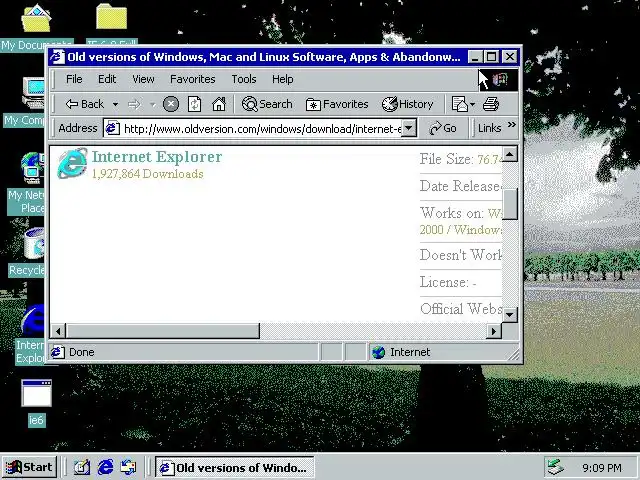Screen dimensions: 640x480
Task: Minimize the Internet Explorer window
Action: click(474, 57)
